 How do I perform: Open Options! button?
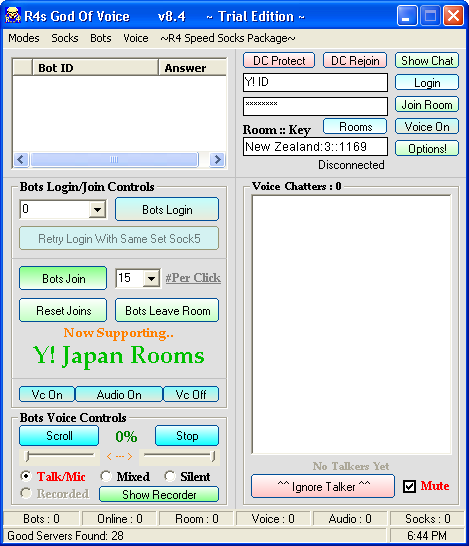(427, 148)
